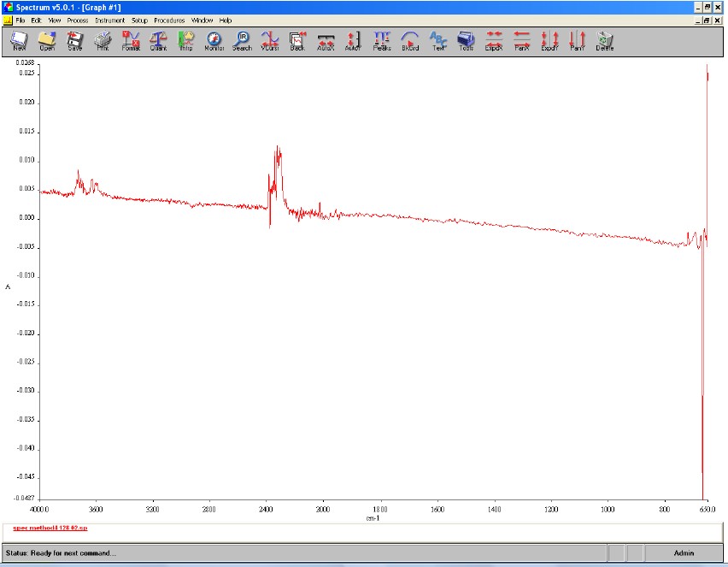The image size is (728, 567).
Task: Open the Window menu
Action: pos(202,21)
